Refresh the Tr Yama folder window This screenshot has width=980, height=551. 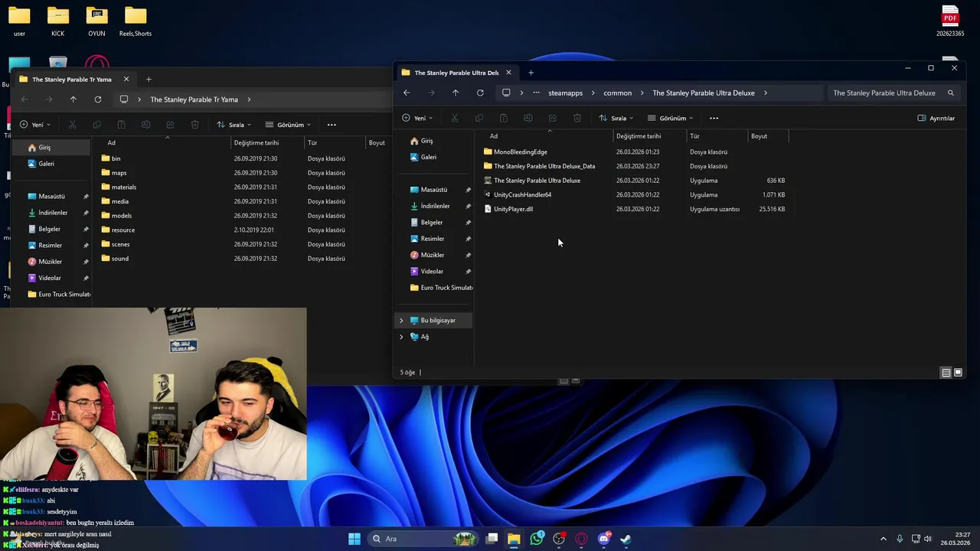[98, 99]
